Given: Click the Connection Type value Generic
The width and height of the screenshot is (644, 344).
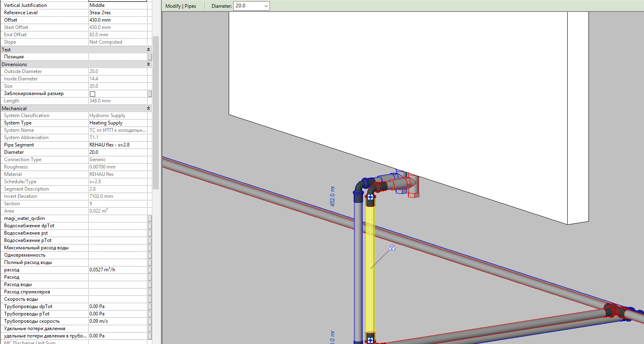Looking at the screenshot, I should pos(118,160).
